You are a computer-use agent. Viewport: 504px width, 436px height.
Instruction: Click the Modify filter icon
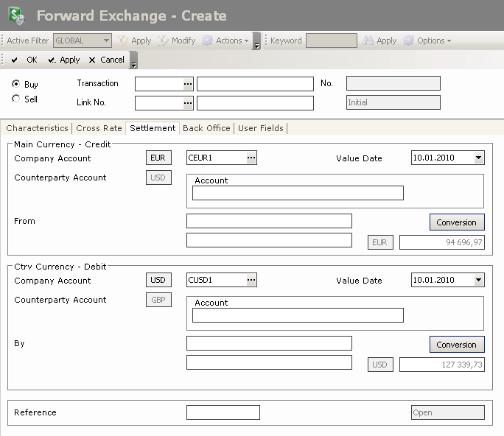click(x=164, y=41)
